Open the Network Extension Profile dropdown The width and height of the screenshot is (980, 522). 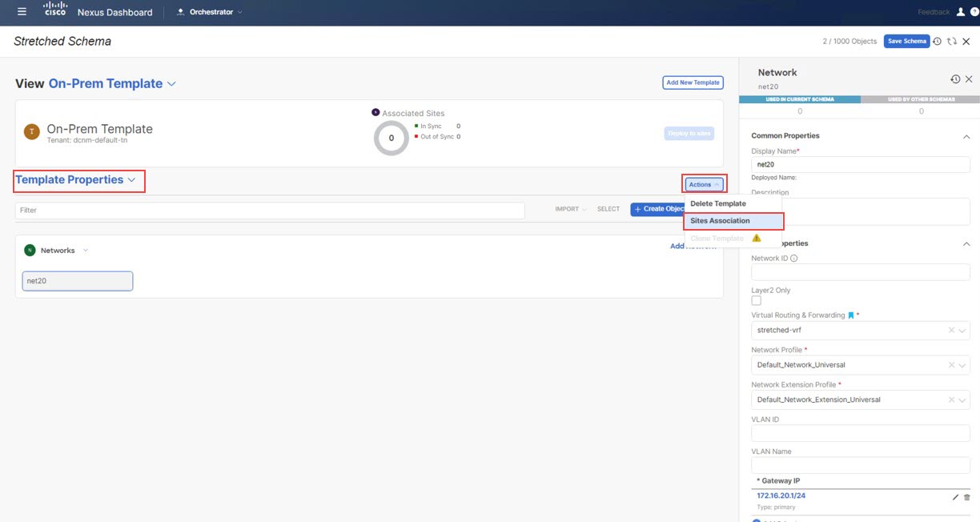pyautogui.click(x=963, y=400)
